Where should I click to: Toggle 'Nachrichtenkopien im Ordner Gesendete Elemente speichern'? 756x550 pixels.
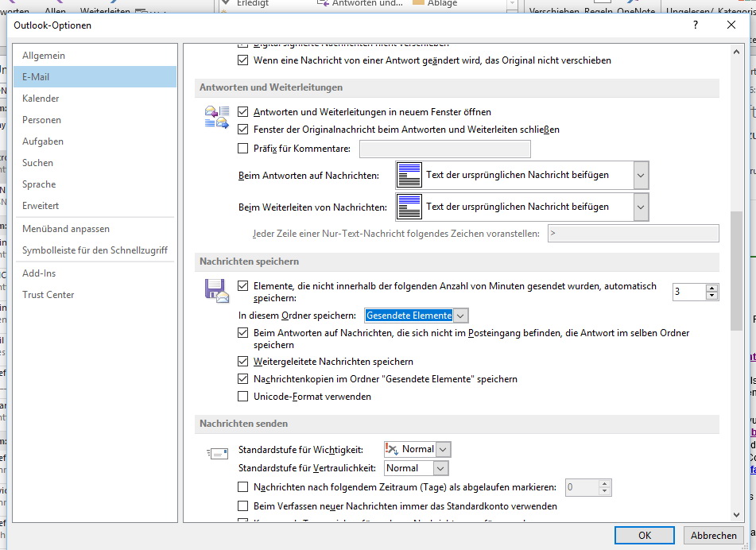(x=243, y=379)
